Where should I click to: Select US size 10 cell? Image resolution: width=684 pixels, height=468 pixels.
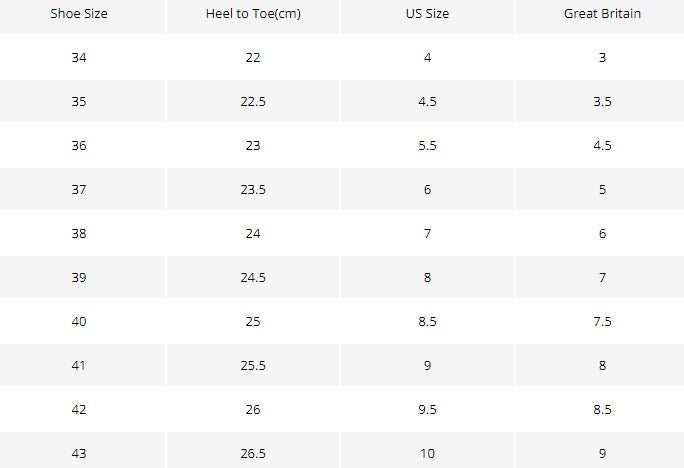[x=428, y=451]
